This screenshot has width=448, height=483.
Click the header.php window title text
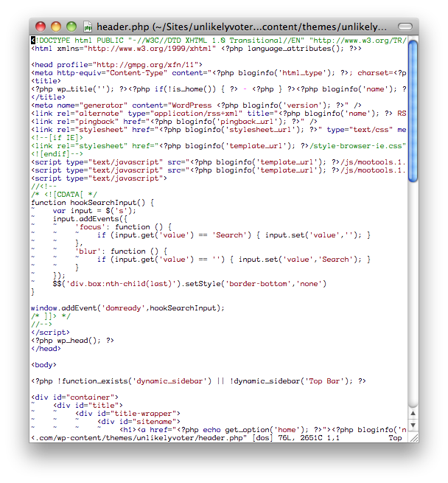tap(242, 27)
